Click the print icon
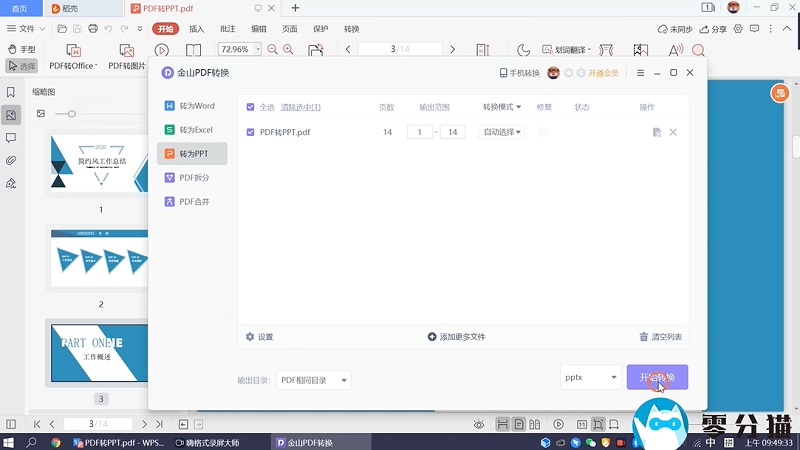The width and height of the screenshot is (800, 450). 93,29
